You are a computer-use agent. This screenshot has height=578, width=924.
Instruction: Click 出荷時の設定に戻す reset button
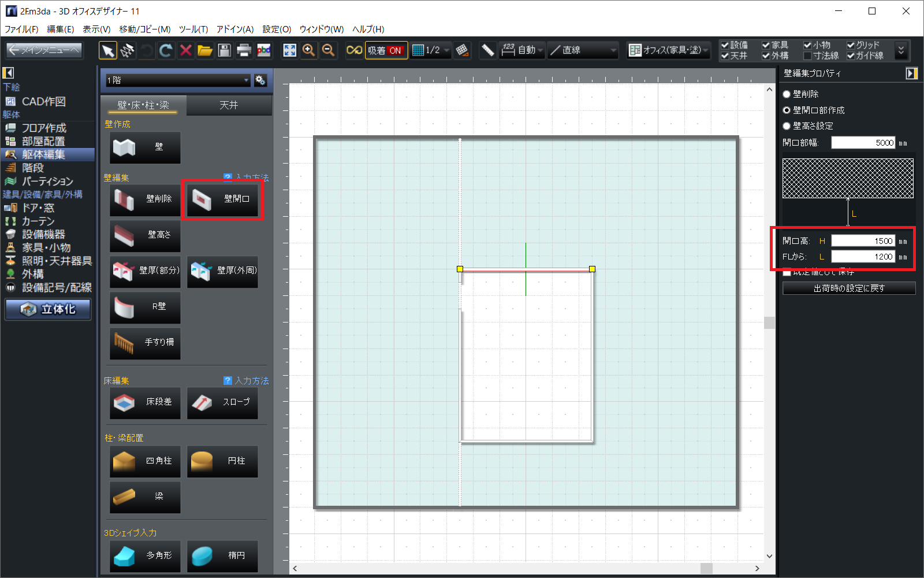click(849, 288)
